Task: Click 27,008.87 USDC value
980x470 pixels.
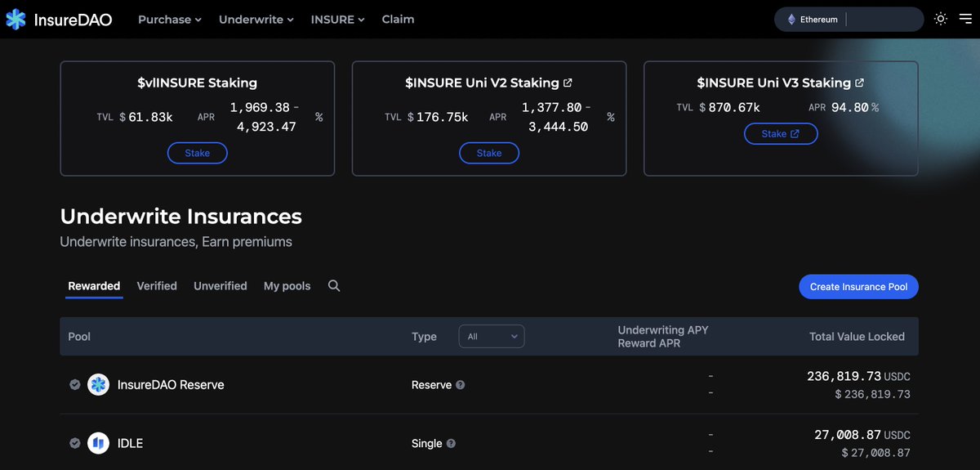Action: pyautogui.click(x=862, y=435)
